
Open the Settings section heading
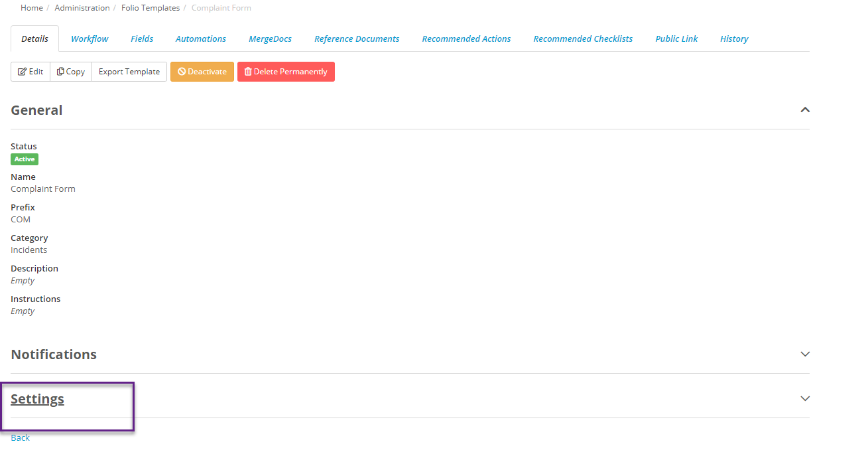tap(37, 399)
